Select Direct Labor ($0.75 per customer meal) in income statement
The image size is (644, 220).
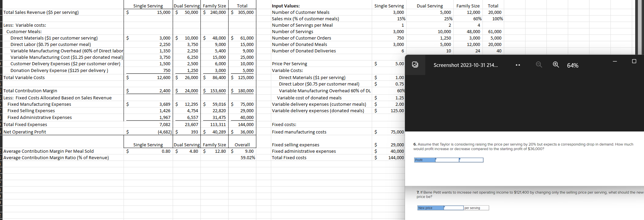pos(51,45)
